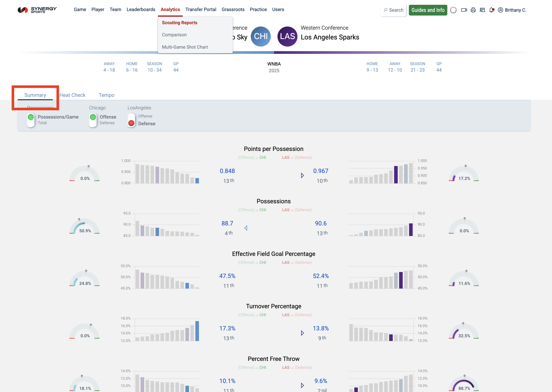Viewport: 552px width, 392px height.
Task: Switch to the Heat Check tab
Action: point(72,95)
